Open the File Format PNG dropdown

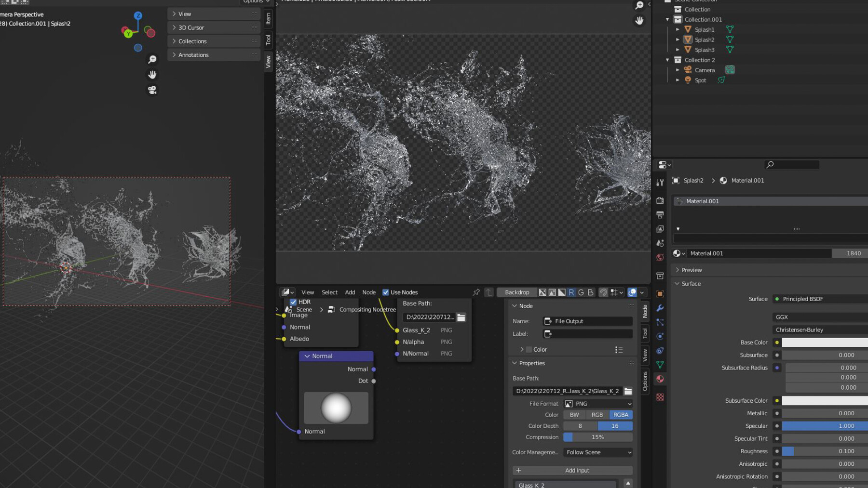[598, 403]
